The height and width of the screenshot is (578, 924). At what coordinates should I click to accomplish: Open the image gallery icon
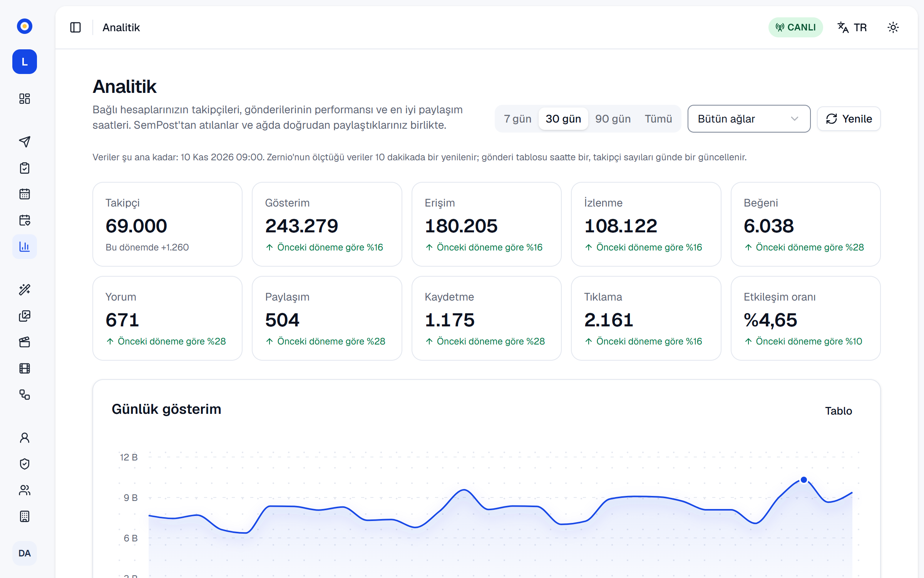tap(25, 316)
